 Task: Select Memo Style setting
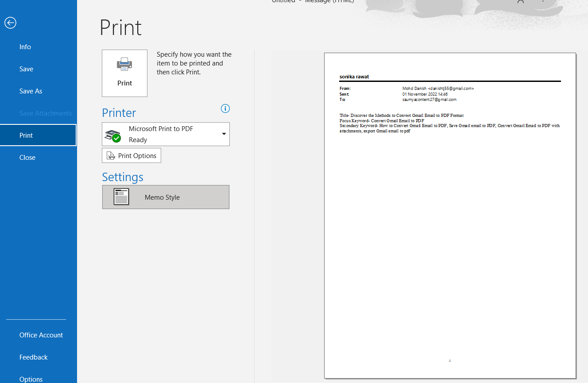(166, 197)
